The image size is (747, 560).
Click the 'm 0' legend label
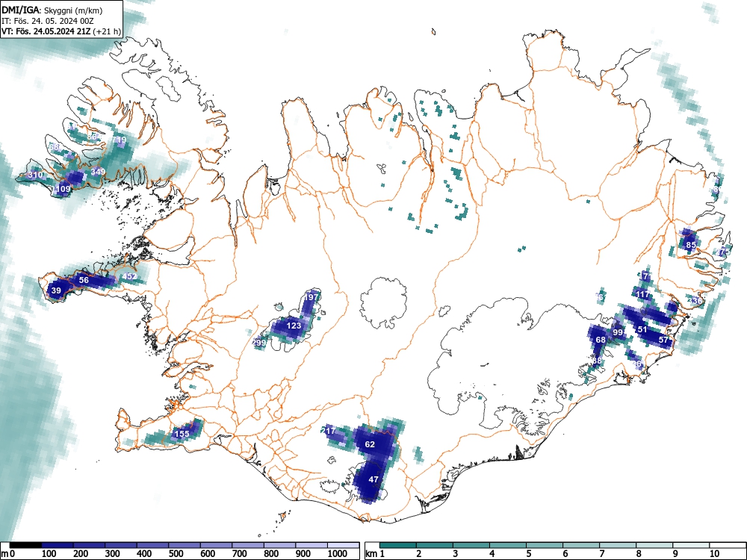7,554
